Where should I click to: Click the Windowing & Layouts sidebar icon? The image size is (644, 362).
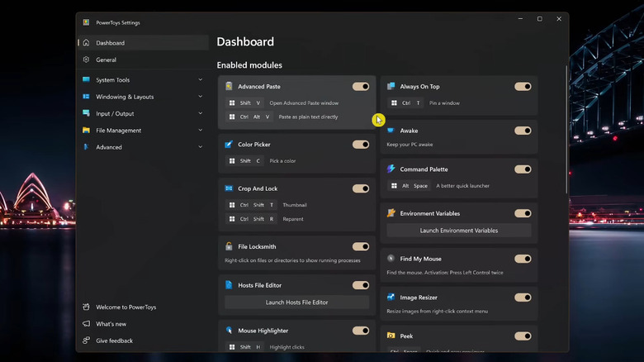[x=86, y=96]
